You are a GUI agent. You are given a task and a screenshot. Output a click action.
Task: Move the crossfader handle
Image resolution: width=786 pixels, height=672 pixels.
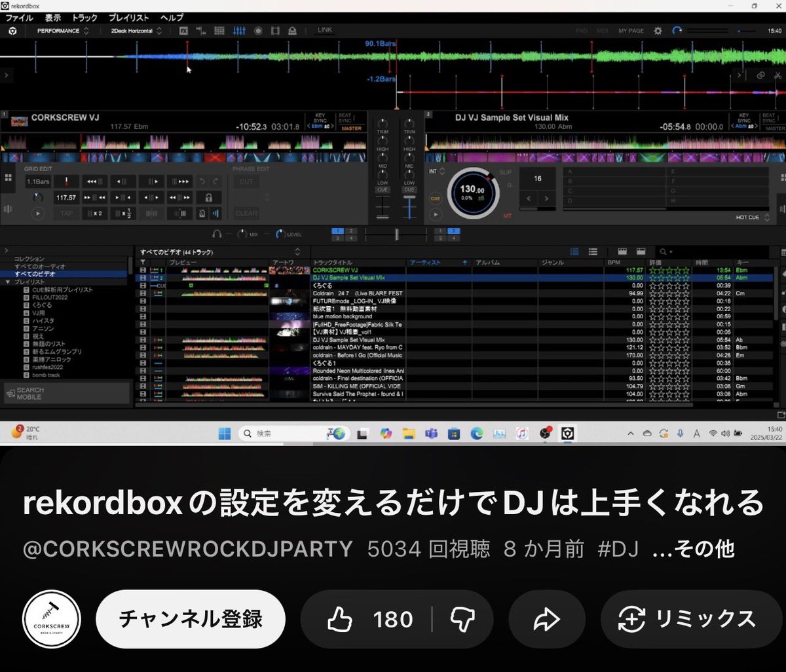396,234
